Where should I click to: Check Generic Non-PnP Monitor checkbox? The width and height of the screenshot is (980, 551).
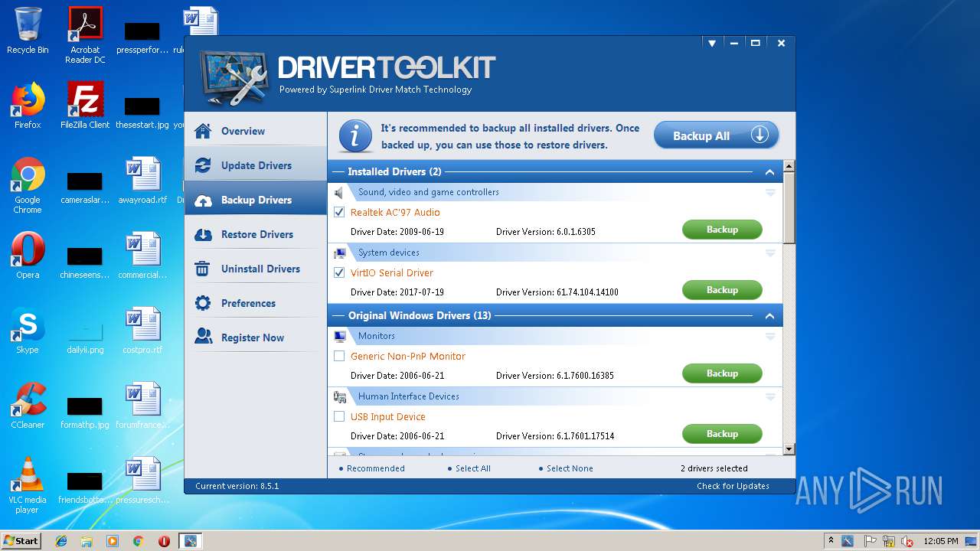pos(339,356)
